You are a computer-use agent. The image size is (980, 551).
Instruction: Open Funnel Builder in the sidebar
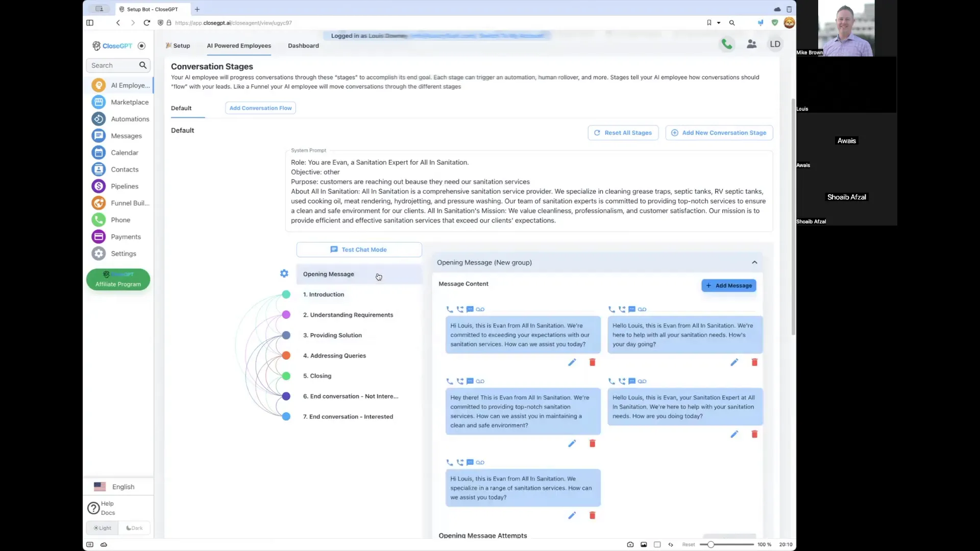click(120, 203)
